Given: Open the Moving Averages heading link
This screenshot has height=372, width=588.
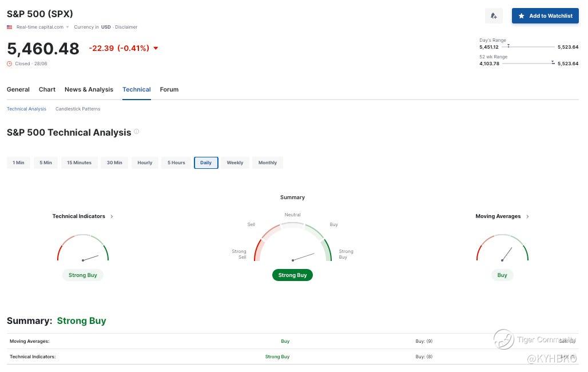Looking at the screenshot, I should (x=498, y=216).
